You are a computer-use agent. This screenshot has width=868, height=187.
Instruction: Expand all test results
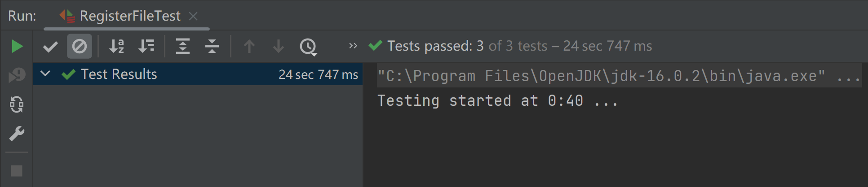pos(182,46)
